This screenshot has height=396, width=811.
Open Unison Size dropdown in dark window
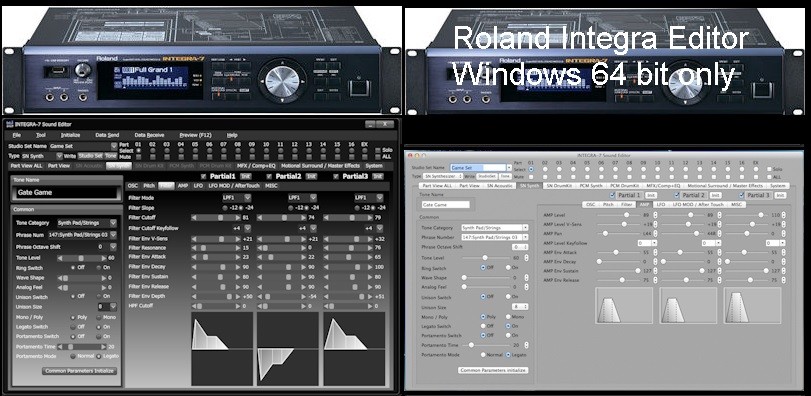click(x=113, y=307)
